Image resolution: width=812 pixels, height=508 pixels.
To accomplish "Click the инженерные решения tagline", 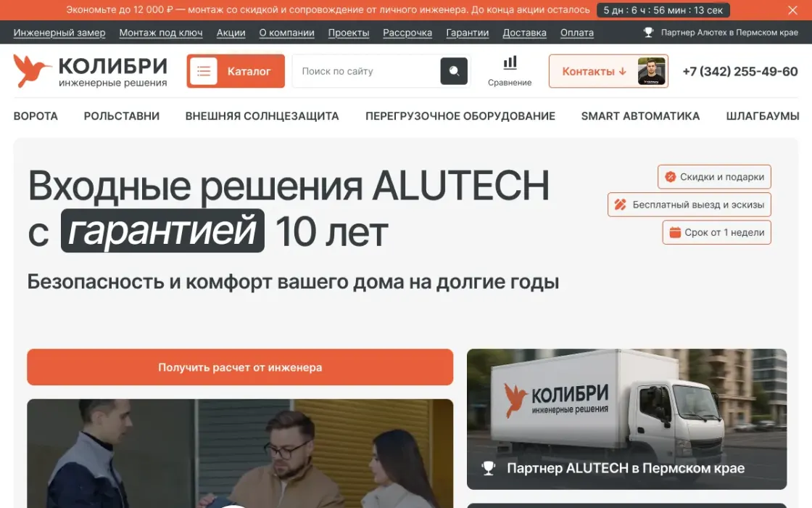I will pyautogui.click(x=113, y=83).
